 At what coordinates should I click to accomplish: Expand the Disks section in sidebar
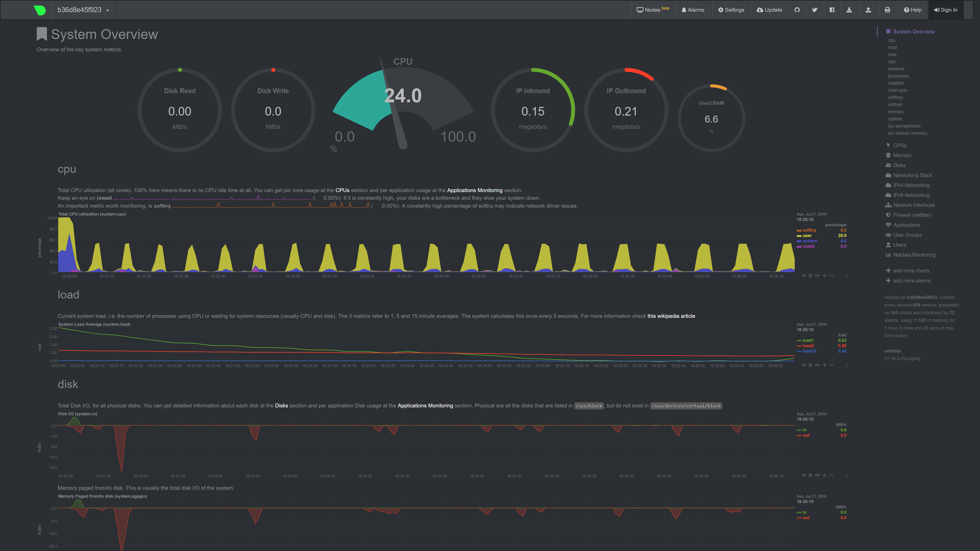pyautogui.click(x=899, y=165)
